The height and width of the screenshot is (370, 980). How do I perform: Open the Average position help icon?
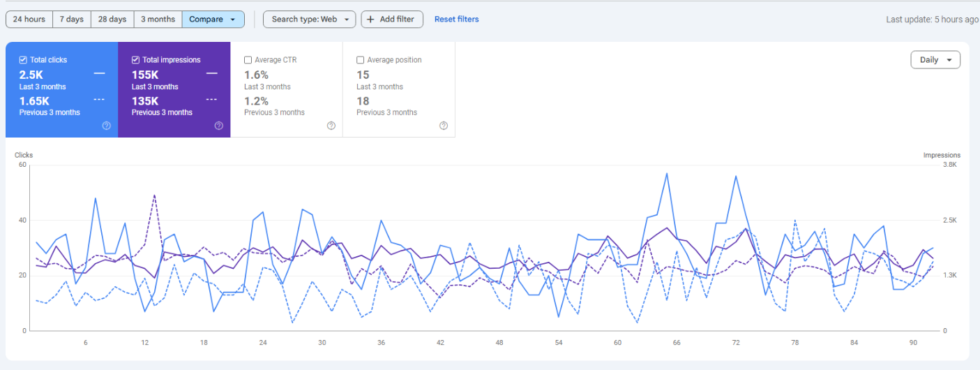click(x=444, y=126)
